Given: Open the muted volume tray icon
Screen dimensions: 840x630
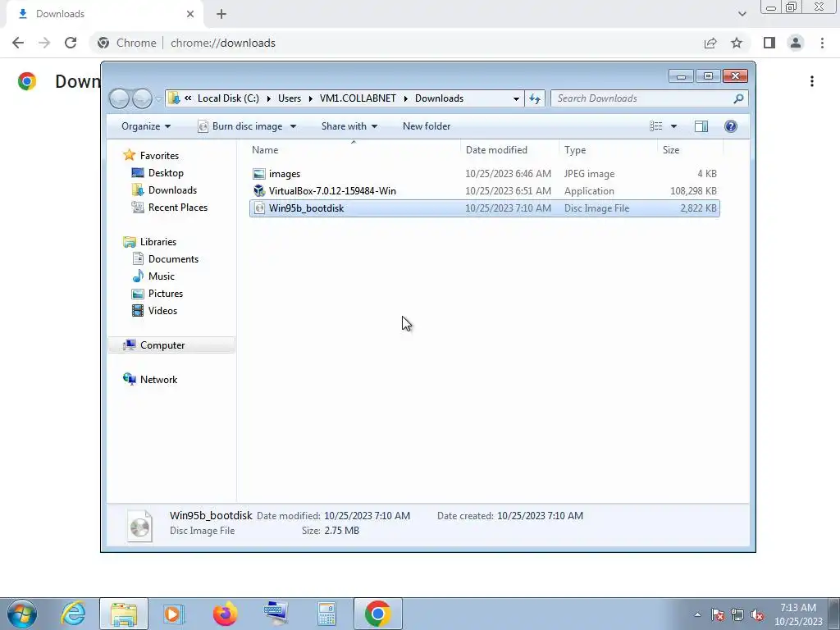Looking at the screenshot, I should [757, 614].
